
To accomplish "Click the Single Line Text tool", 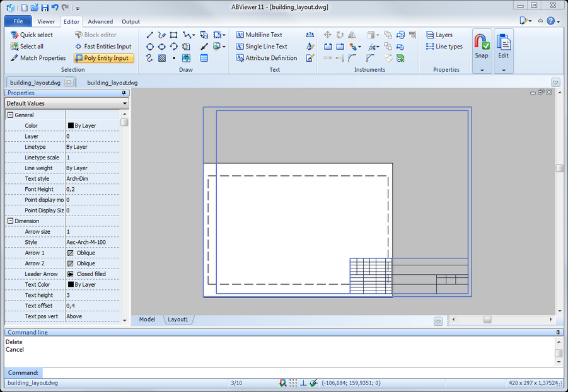I will click(x=261, y=47).
